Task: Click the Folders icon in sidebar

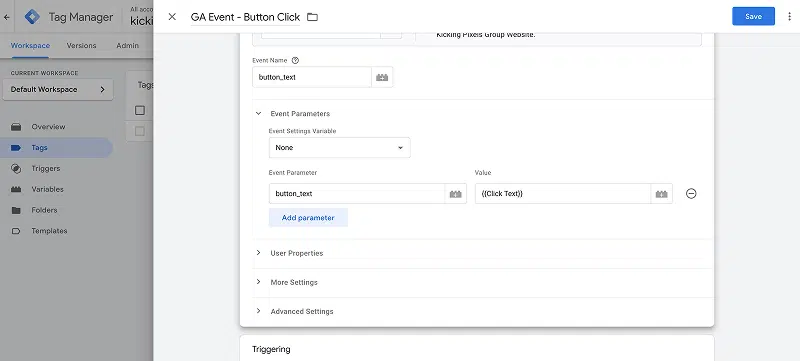Action: (x=16, y=210)
